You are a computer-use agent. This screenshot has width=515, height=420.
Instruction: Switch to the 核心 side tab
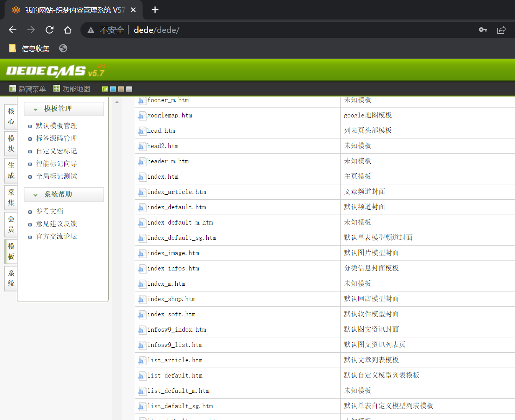[x=11, y=116]
